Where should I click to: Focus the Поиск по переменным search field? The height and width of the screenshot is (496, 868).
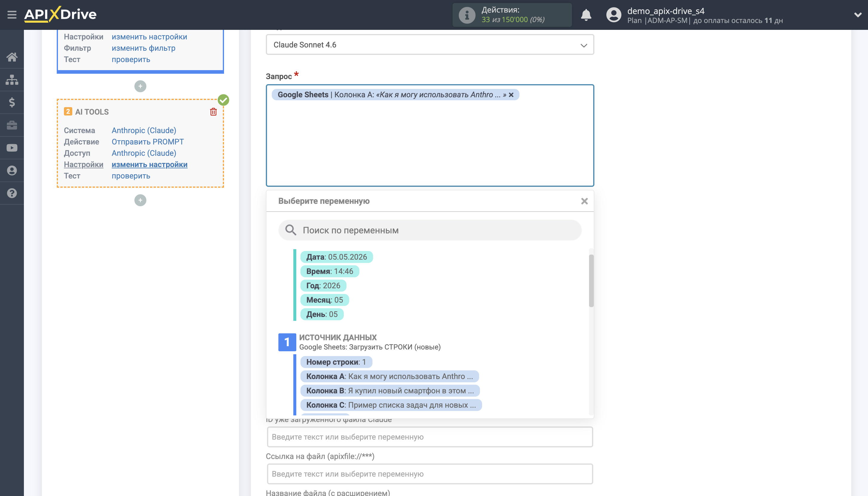[x=430, y=230]
